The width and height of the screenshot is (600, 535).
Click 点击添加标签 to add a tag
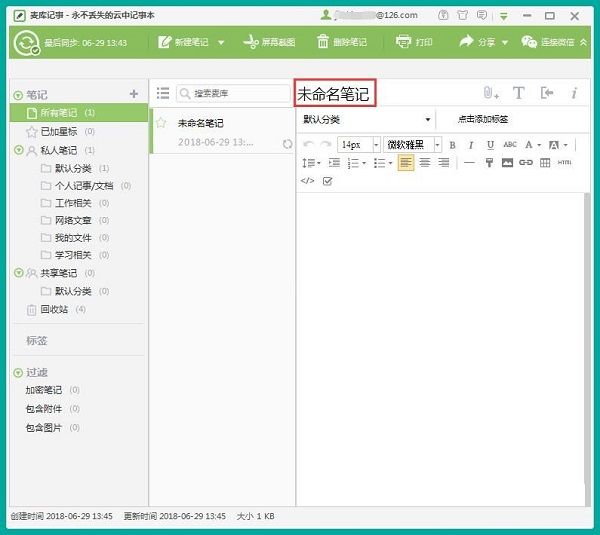click(x=483, y=119)
